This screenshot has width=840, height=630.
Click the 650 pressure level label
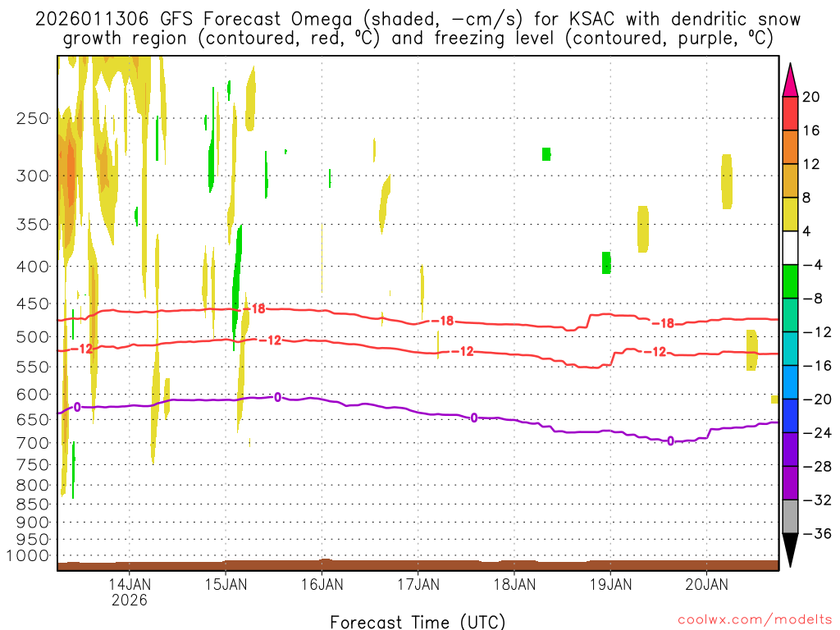33,419
